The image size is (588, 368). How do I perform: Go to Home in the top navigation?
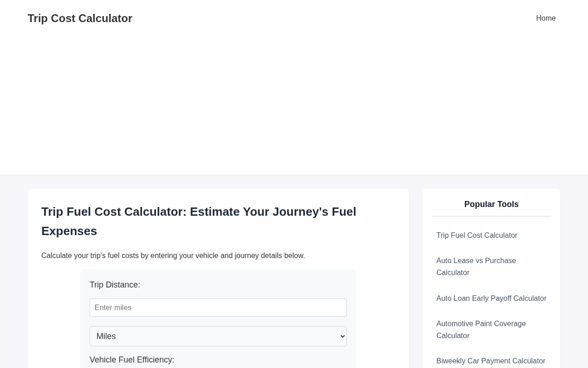[x=546, y=18]
